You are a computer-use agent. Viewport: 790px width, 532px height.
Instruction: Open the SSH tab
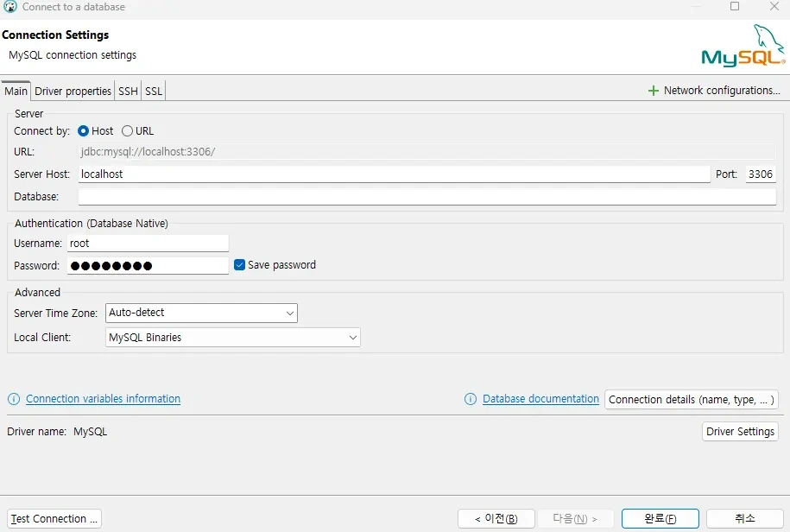[x=128, y=92]
